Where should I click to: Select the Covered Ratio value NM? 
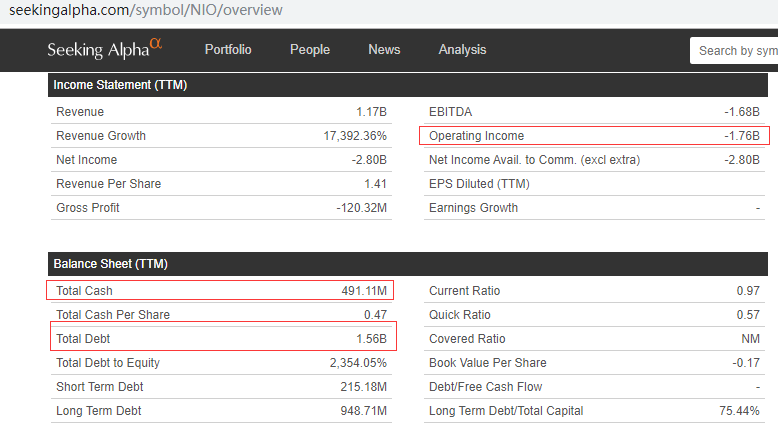pyautogui.click(x=751, y=339)
